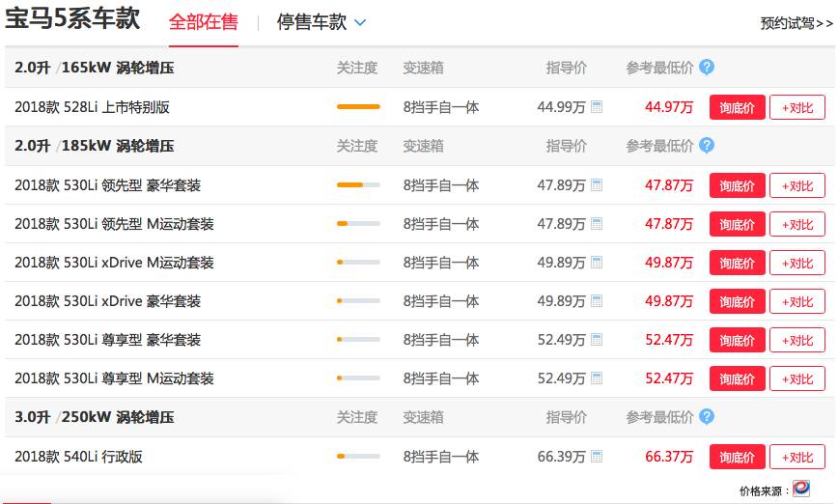Select the 全部在售 tab

pyautogui.click(x=203, y=22)
